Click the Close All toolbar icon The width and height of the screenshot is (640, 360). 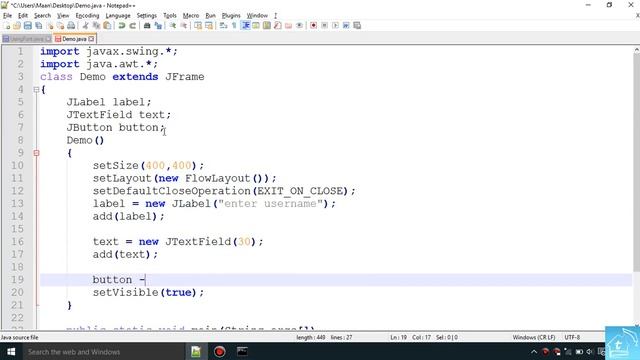point(60,26)
